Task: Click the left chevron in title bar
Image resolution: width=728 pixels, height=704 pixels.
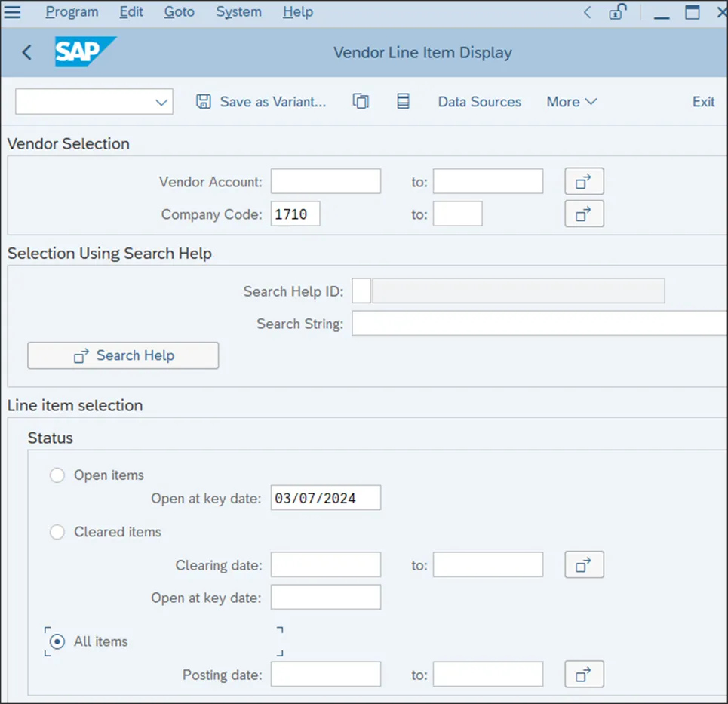Action: click(587, 12)
